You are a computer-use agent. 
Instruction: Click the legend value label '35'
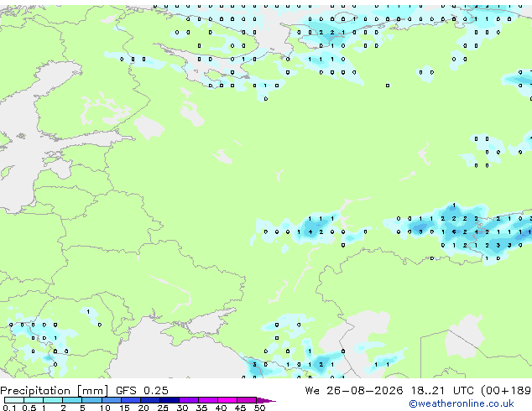coord(201,408)
